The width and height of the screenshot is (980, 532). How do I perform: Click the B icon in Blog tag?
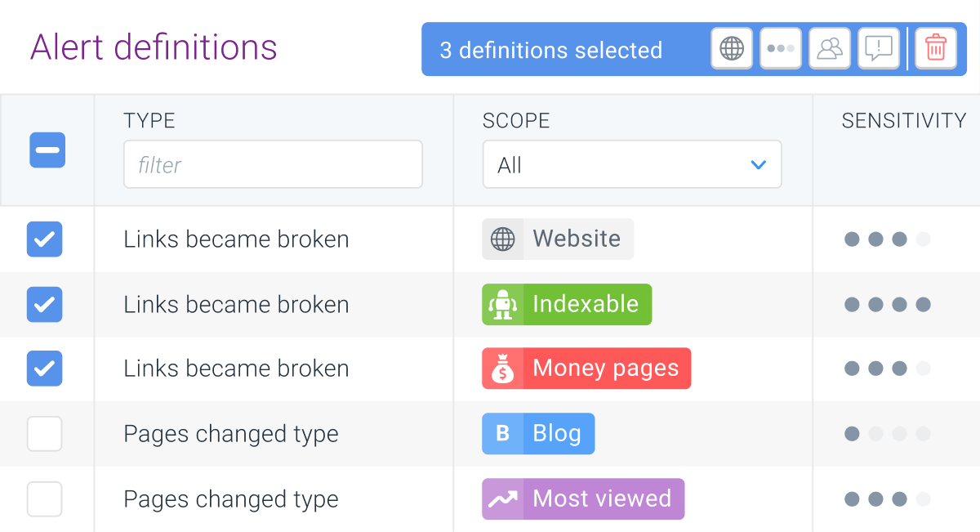(x=502, y=434)
